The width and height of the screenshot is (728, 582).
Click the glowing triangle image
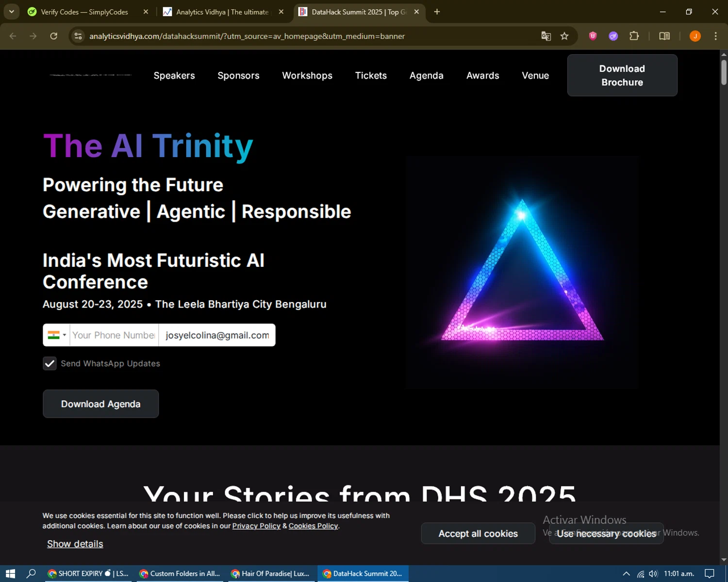pos(522,272)
